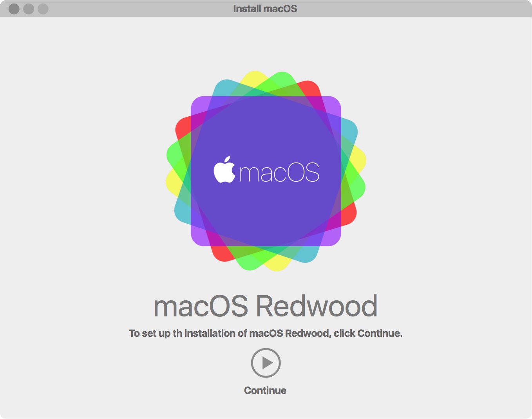Click the "To set up th installation" instruction text
The width and height of the screenshot is (532, 419).
[266, 333]
